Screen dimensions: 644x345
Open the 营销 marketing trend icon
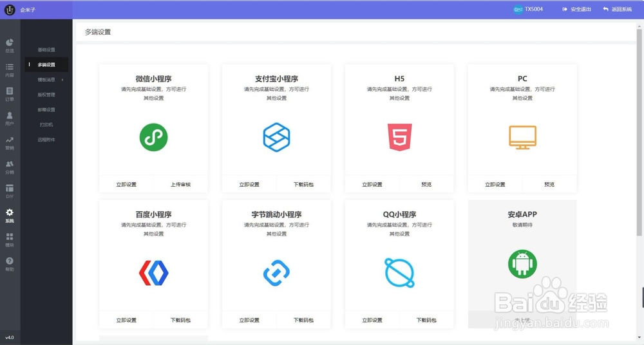[10, 140]
